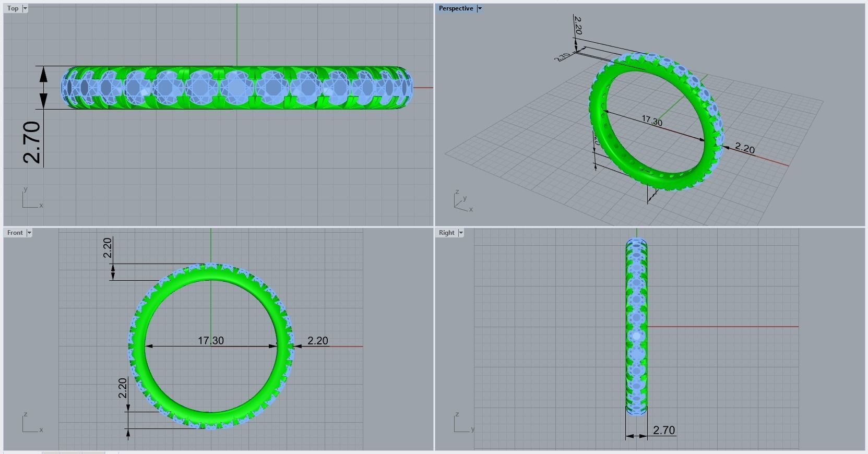Select the large 2.70 dimension text in Top viewport
868x454 pixels.
[x=32, y=142]
